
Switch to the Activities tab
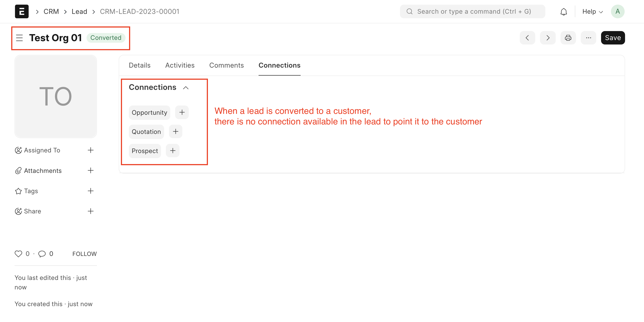pos(180,65)
